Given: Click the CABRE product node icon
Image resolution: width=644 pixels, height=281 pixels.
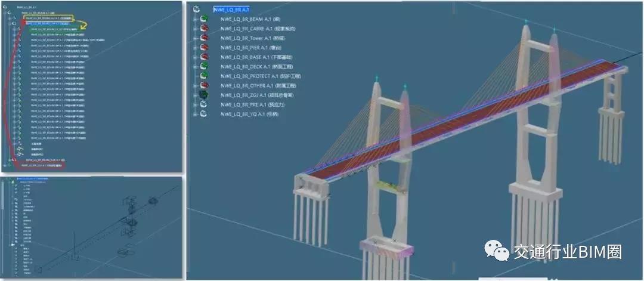Looking at the screenshot, I should pos(203,29).
